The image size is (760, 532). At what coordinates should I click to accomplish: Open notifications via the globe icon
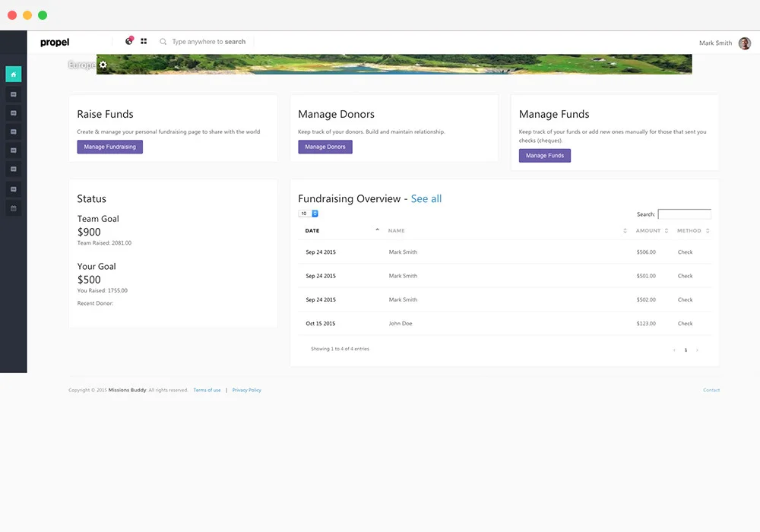coord(128,41)
